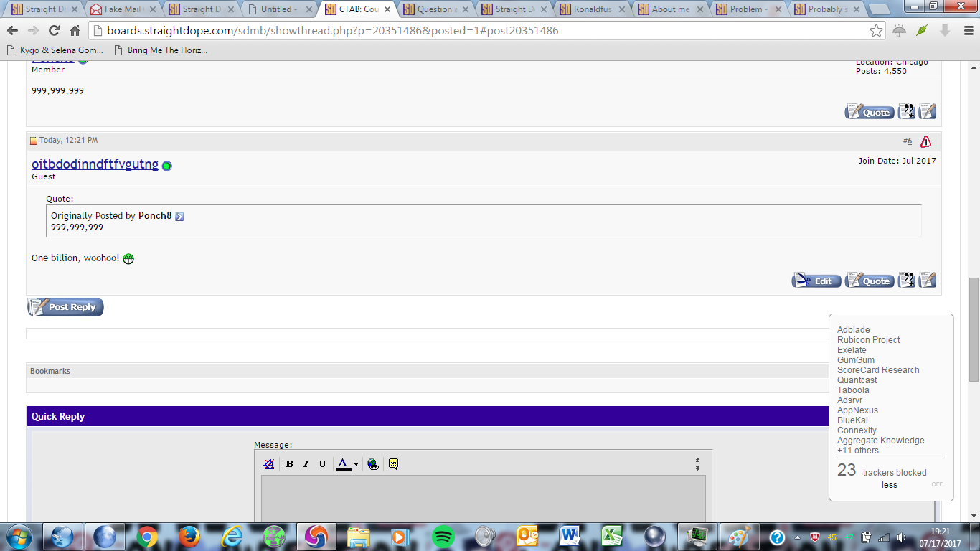Viewport: 980px width, 551px height.
Task: Click Quick Reply icon on Ponch8's post
Action: click(x=928, y=111)
